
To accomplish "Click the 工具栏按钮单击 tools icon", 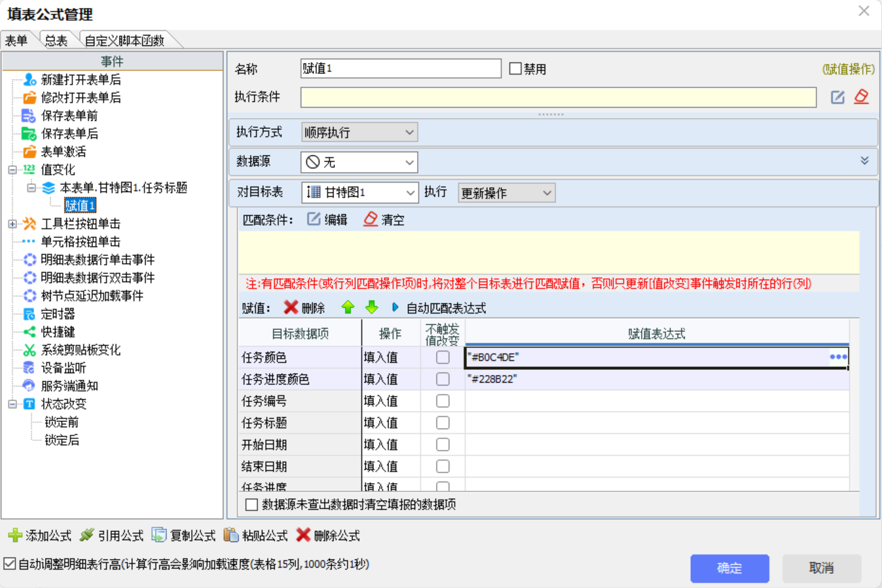I will click(30, 224).
